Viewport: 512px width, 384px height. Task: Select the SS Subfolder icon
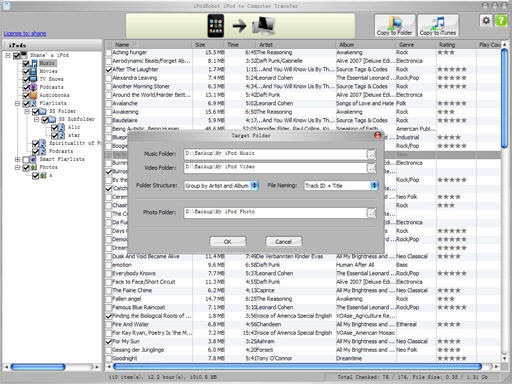pos(53,119)
